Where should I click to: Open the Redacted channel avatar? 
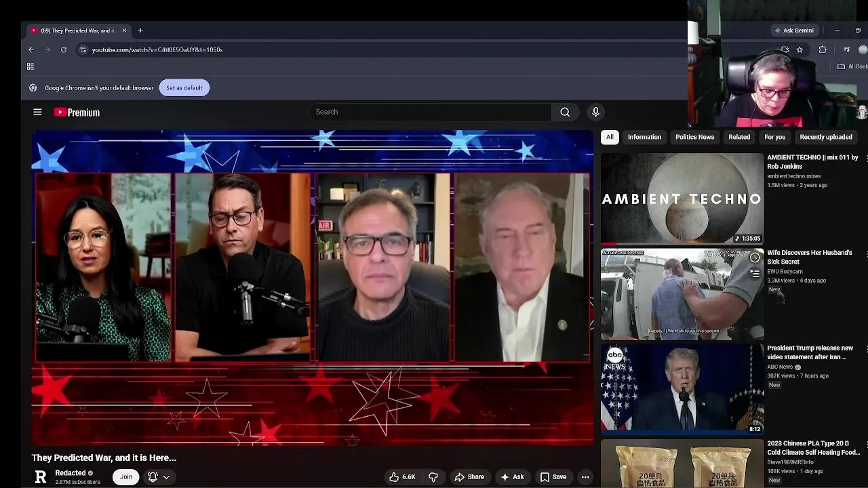pos(41,477)
